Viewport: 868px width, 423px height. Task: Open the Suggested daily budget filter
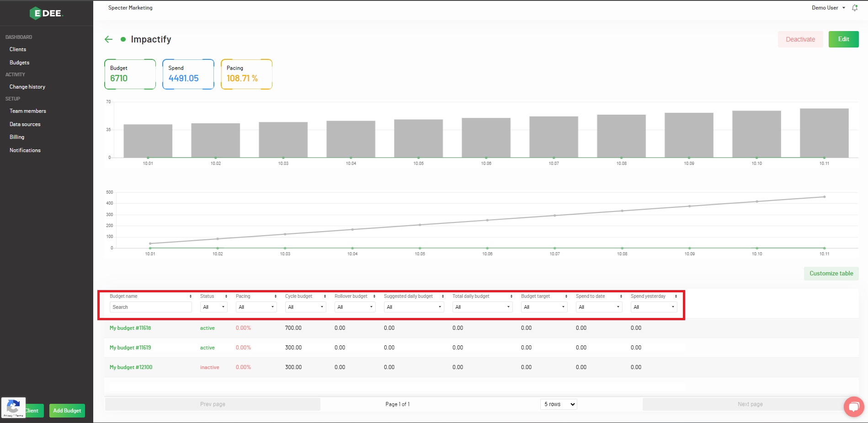pyautogui.click(x=414, y=307)
